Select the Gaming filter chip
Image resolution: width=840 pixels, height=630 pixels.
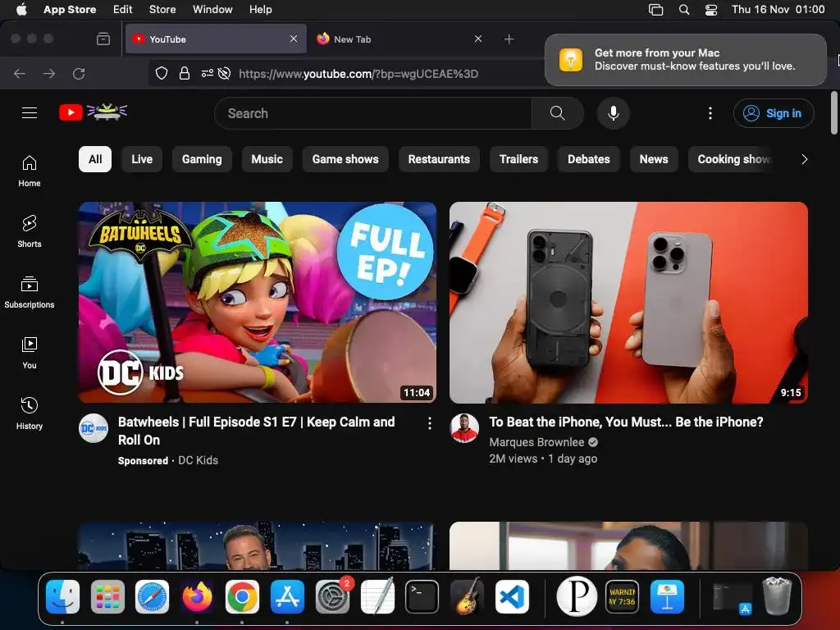(202, 159)
